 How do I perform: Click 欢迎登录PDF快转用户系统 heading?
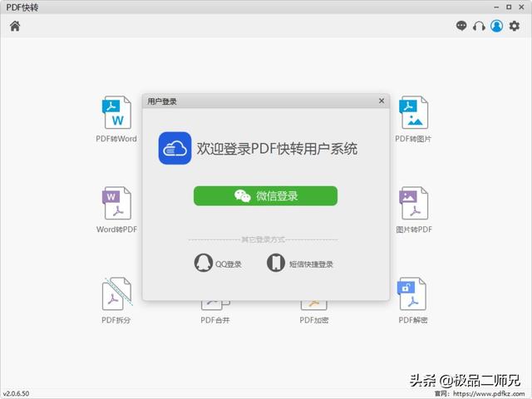[277, 149]
